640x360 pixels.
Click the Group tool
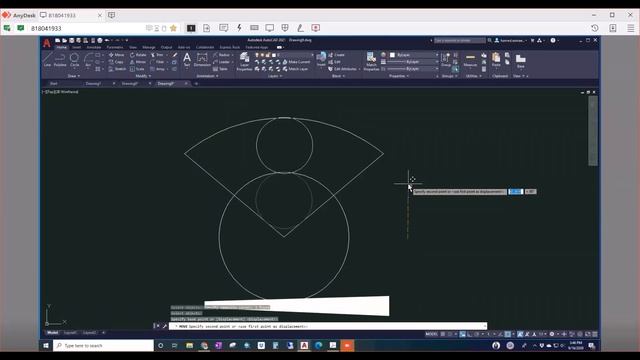[446, 60]
